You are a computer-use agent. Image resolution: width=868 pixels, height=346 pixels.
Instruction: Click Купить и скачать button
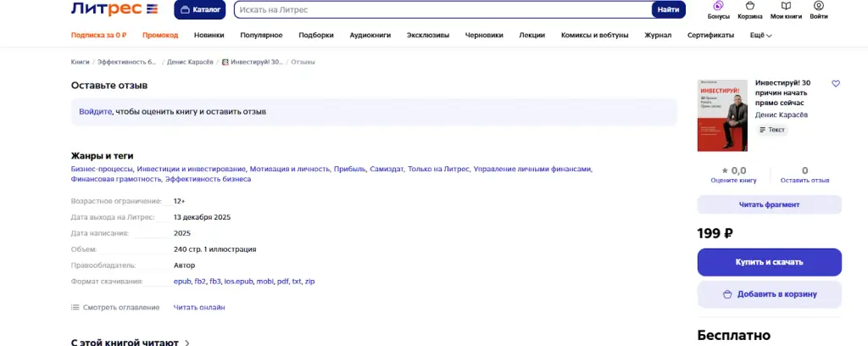point(770,262)
